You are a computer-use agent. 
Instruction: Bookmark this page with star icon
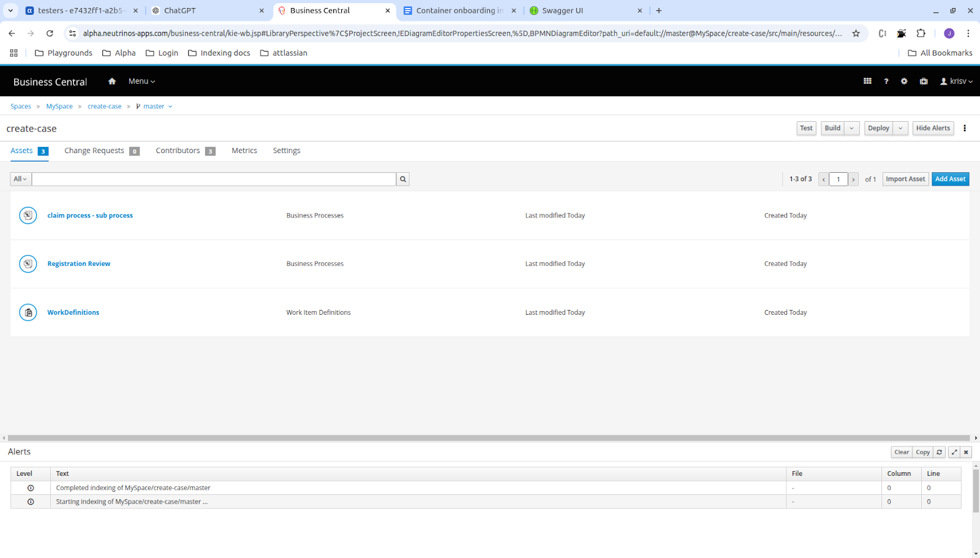856,33
